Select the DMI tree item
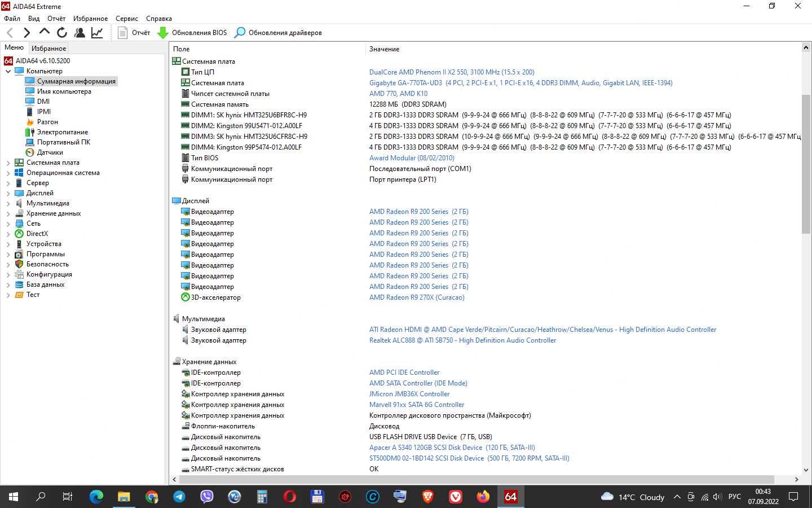 pyautogui.click(x=43, y=102)
